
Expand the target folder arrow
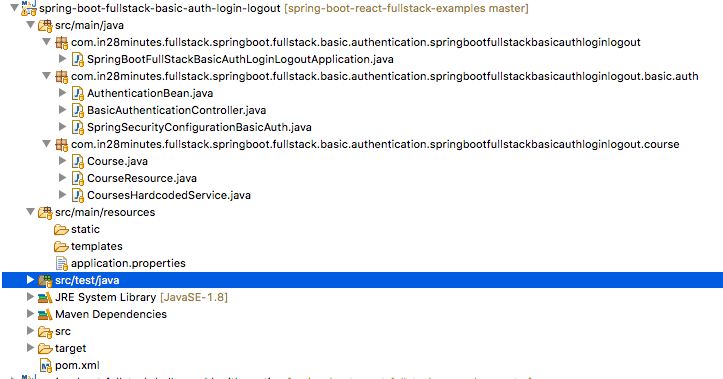click(30, 348)
